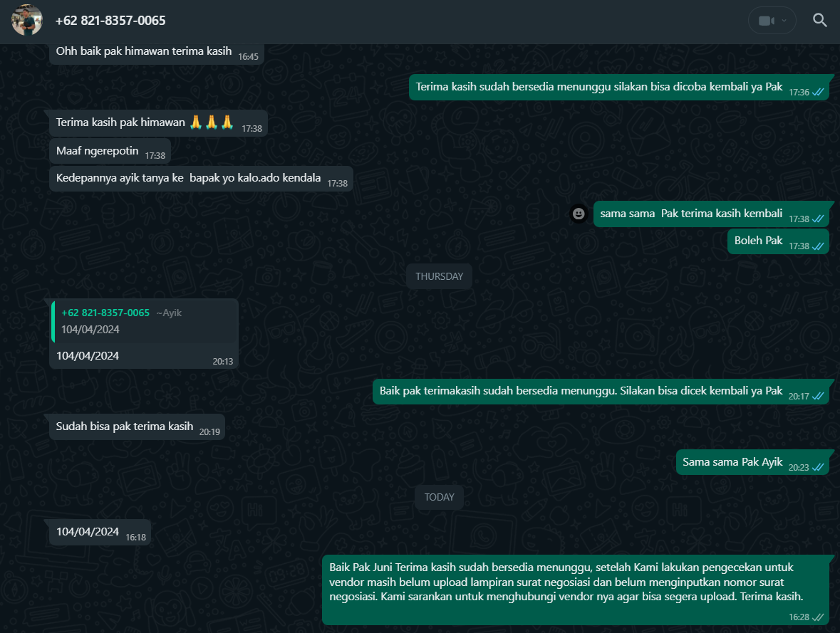This screenshot has width=840, height=633.
Task: Click the green phone number in quoted reply
Action: (105, 313)
